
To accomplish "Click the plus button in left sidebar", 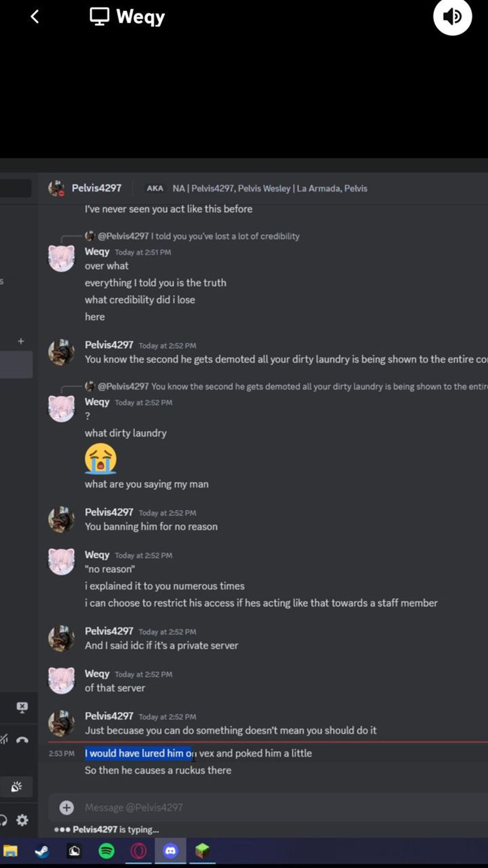I will click(21, 341).
